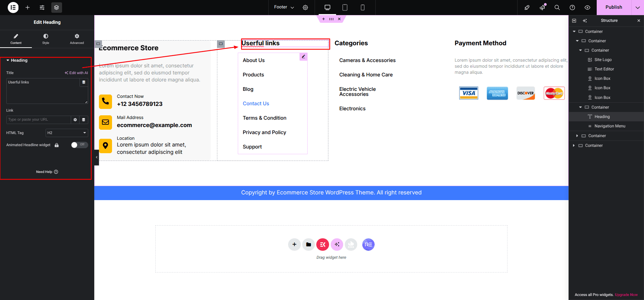
Task: Click the AI sparkle builder button
Action: pyautogui.click(x=337, y=244)
